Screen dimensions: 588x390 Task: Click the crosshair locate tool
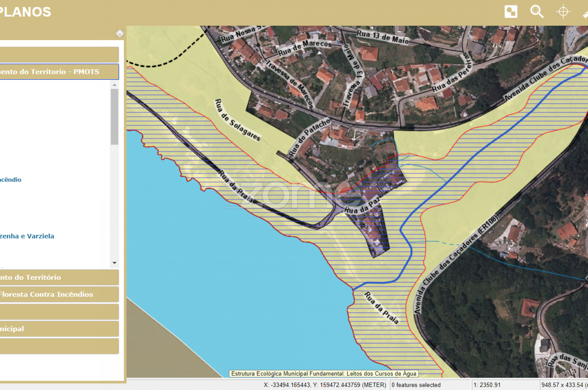tap(563, 12)
